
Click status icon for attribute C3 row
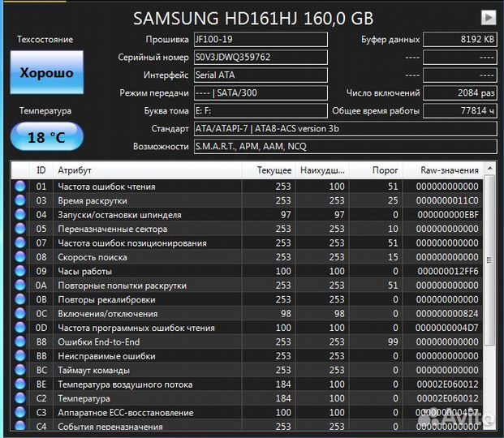tap(20, 413)
